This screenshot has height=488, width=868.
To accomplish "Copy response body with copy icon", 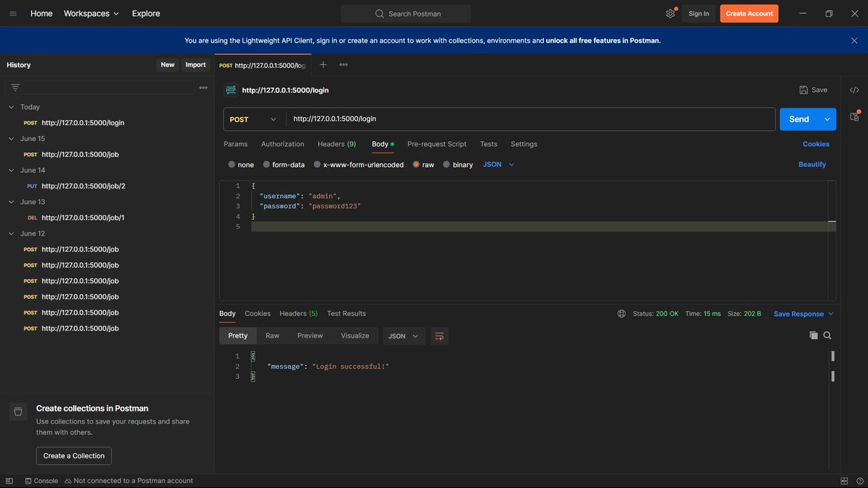I will 814,335.
